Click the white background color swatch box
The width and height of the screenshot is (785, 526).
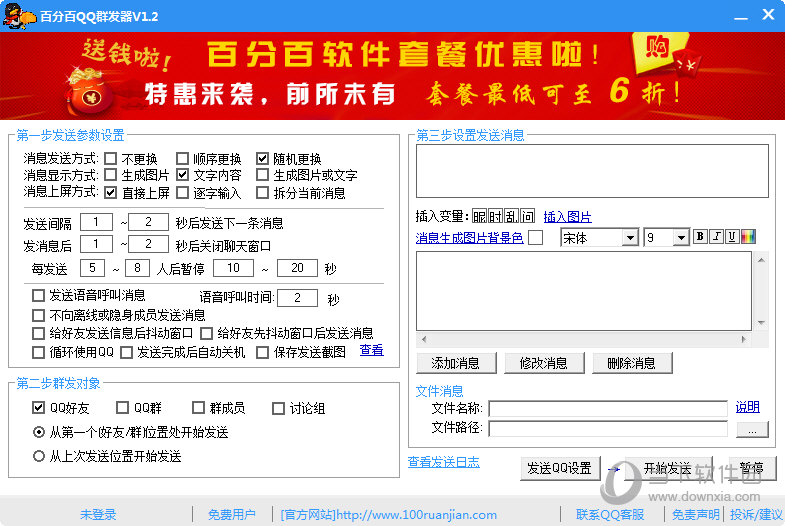tap(535, 237)
